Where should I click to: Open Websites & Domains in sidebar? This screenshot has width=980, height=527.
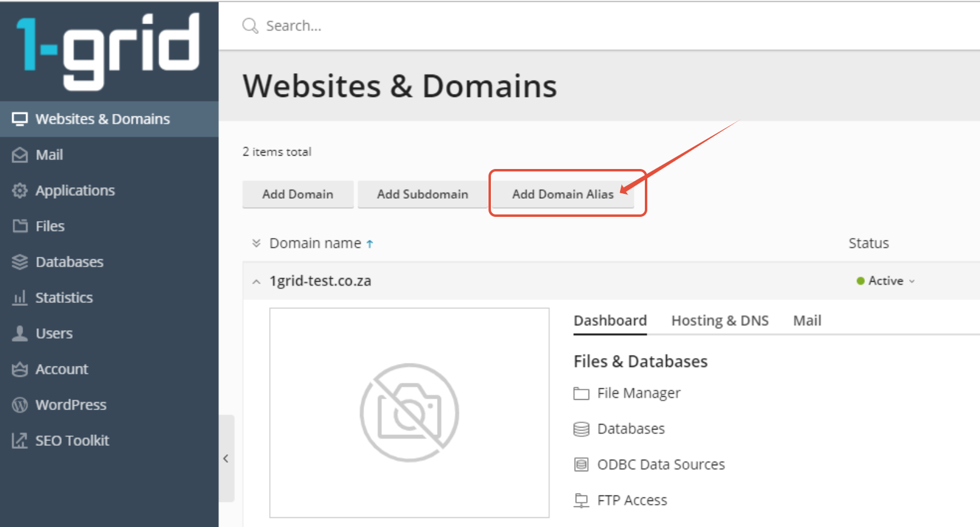(109, 119)
